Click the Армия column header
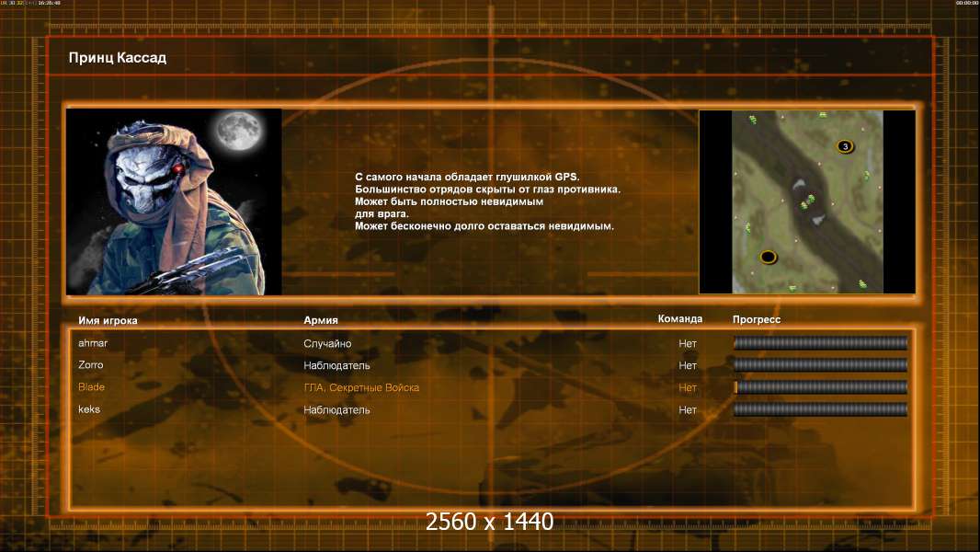The image size is (980, 552). point(321,320)
